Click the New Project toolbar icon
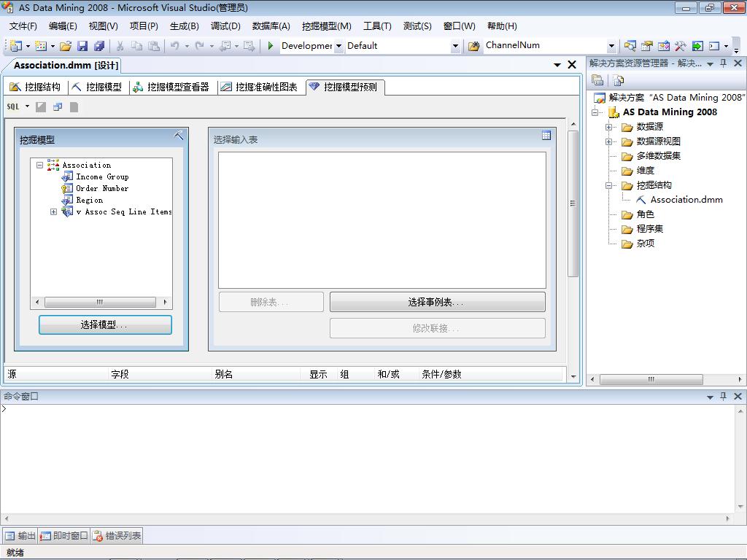Image resolution: width=747 pixels, height=560 pixels. (x=16, y=46)
